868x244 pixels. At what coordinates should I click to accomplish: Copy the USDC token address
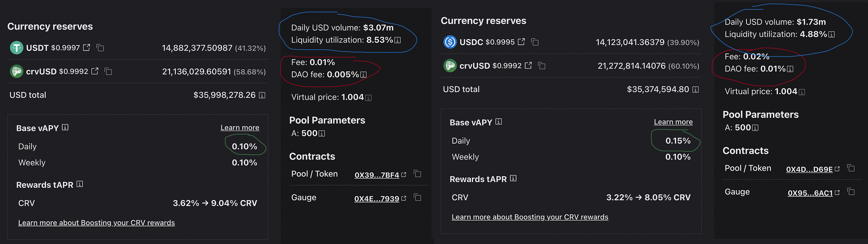click(x=535, y=42)
